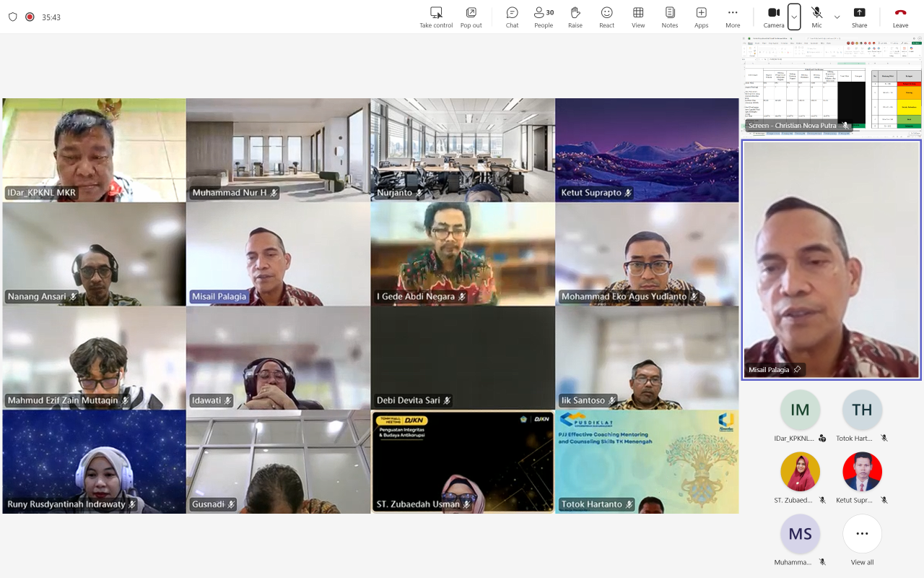The height and width of the screenshot is (578, 924).
Task: Pop out the shared content
Action: point(471,17)
